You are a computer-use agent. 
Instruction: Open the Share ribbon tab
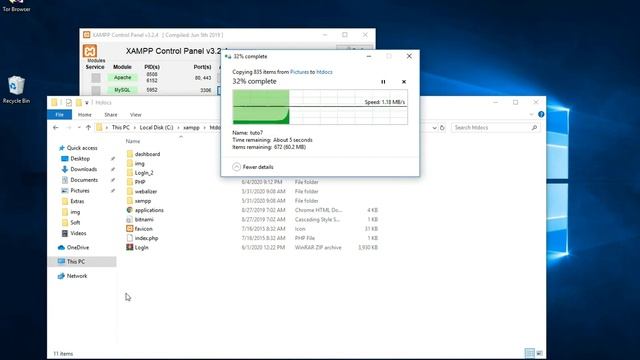pyautogui.click(x=111, y=115)
